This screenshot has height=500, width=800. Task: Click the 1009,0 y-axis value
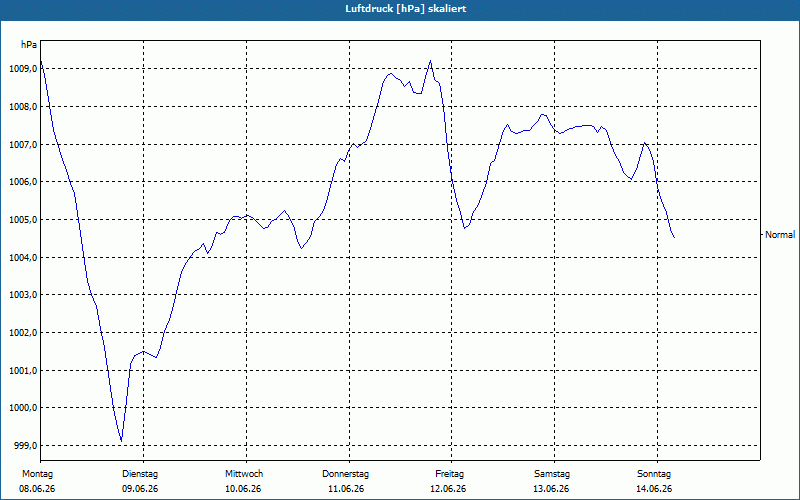[23, 69]
